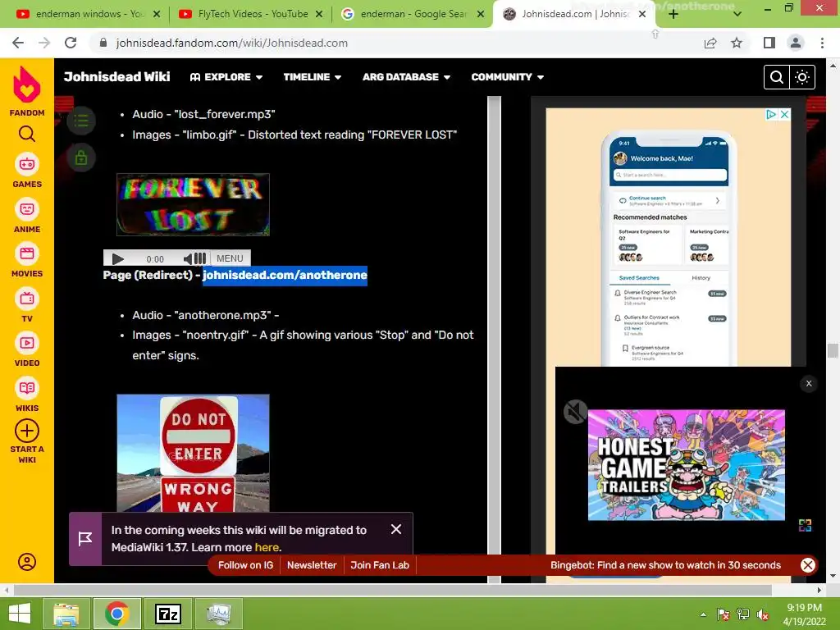Close the ad with the X icon

click(x=784, y=114)
